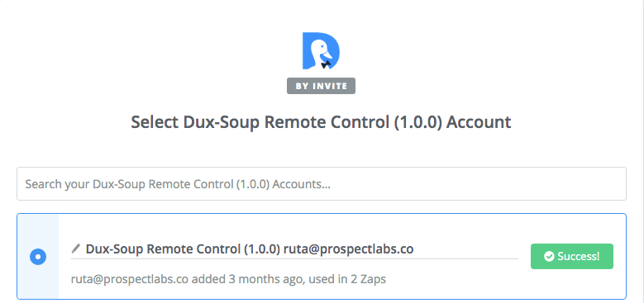Image resolution: width=644 pixels, height=303 pixels.
Task: Click ruta@prospectlabs.co in the gray details line
Action: pyautogui.click(x=130, y=280)
